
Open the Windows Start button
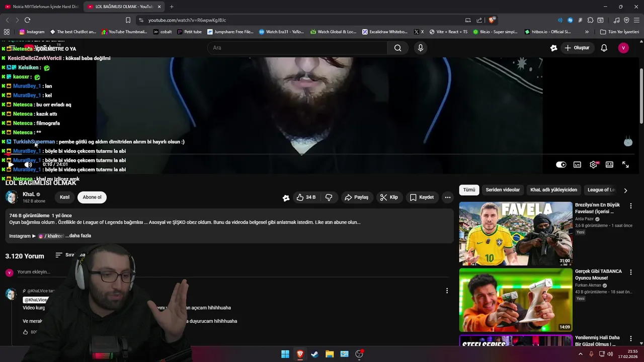click(285, 354)
